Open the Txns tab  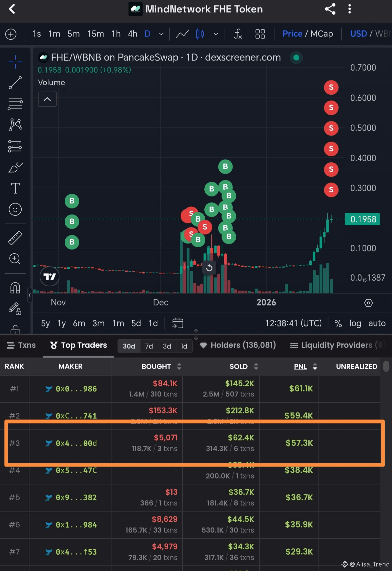(x=21, y=345)
